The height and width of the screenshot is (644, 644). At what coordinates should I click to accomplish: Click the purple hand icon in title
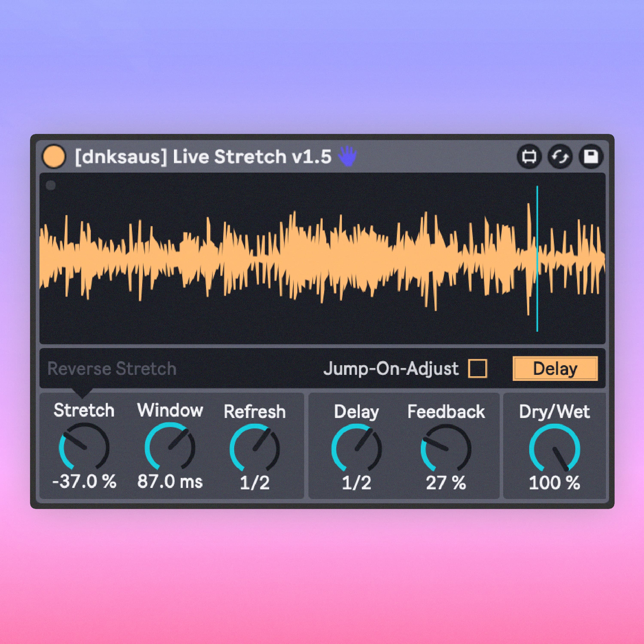[x=347, y=156]
